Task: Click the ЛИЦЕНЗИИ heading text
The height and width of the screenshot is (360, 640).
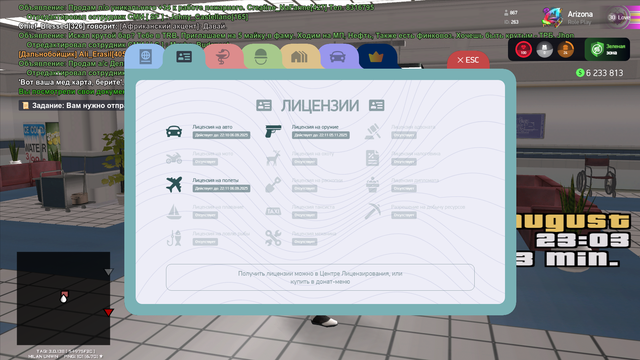Action: (320, 106)
